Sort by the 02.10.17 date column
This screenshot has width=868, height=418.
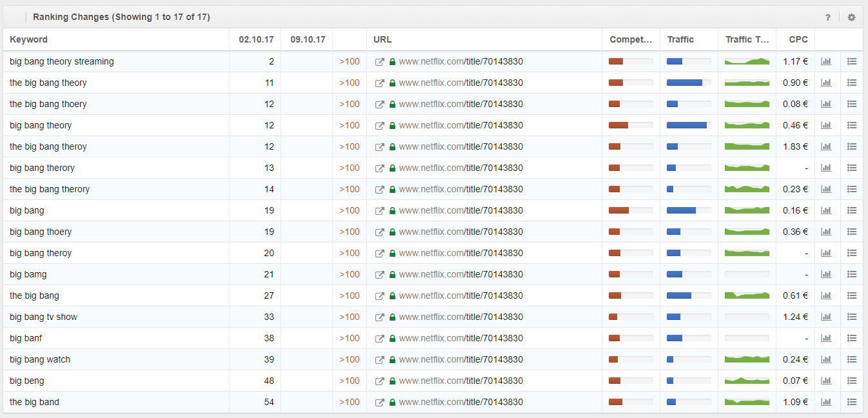pyautogui.click(x=256, y=39)
